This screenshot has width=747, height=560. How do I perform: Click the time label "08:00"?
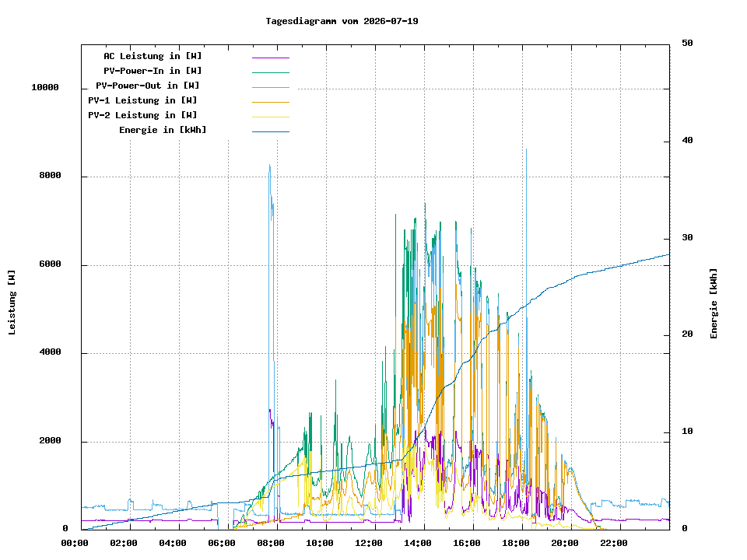[x=271, y=544]
